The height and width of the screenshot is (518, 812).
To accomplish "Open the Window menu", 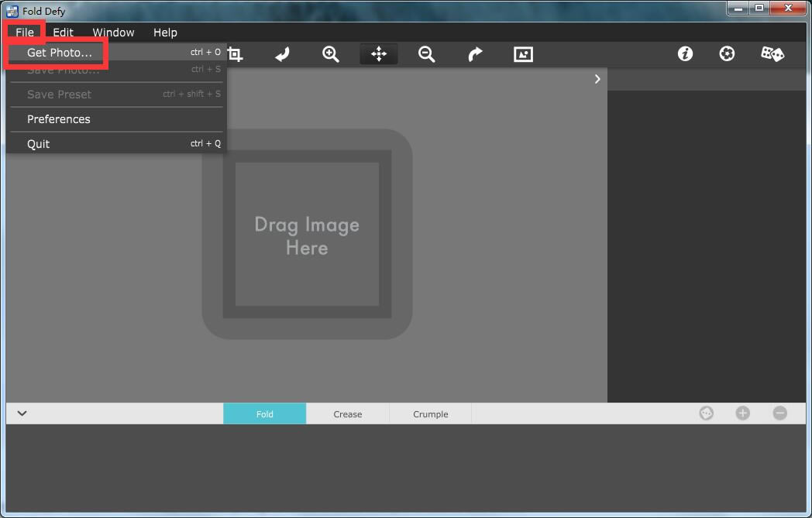I will point(113,33).
